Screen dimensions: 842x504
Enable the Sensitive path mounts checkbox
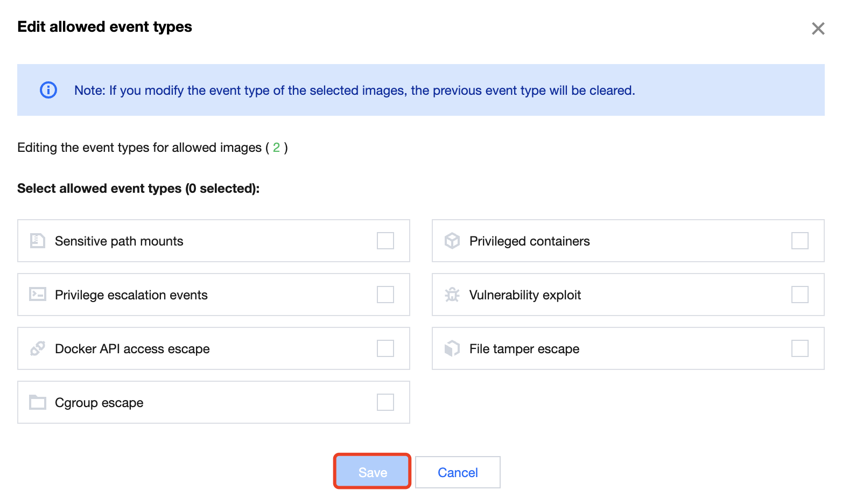coord(385,241)
